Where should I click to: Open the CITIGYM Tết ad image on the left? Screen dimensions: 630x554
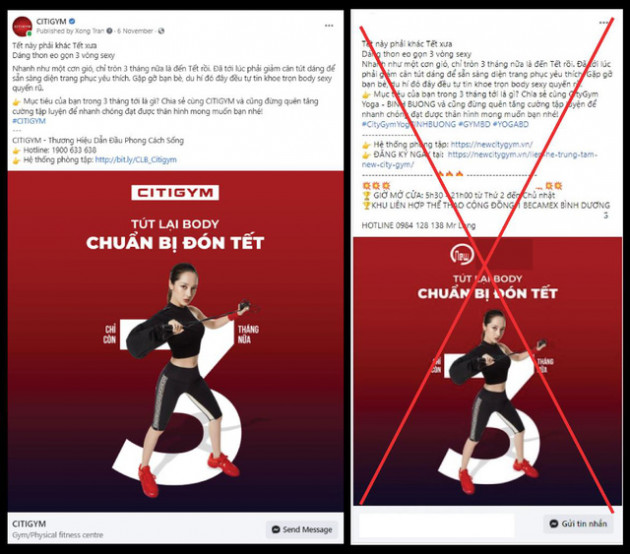click(x=176, y=341)
